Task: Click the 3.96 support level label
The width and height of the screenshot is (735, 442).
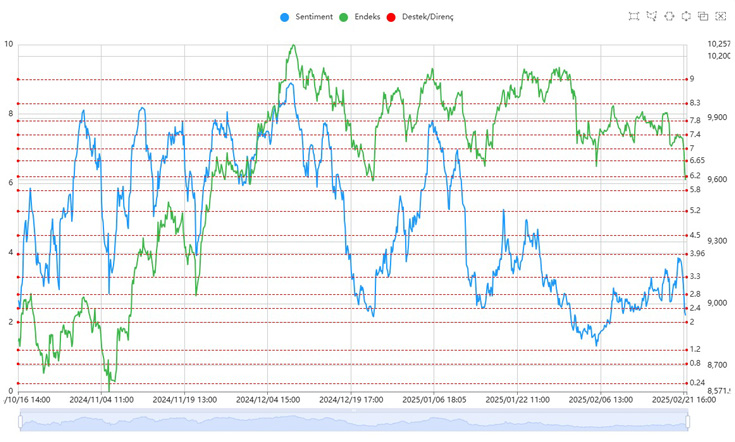Action: click(x=697, y=254)
